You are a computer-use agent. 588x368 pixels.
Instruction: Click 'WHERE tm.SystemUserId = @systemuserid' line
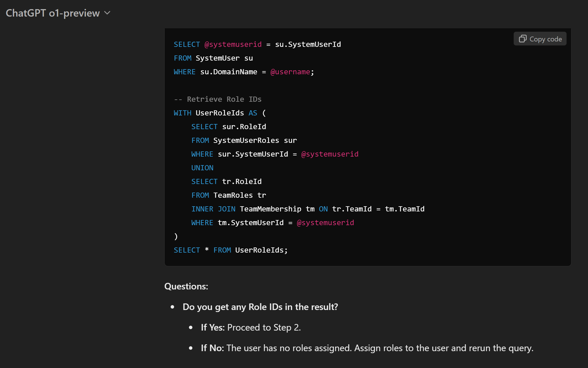click(273, 223)
